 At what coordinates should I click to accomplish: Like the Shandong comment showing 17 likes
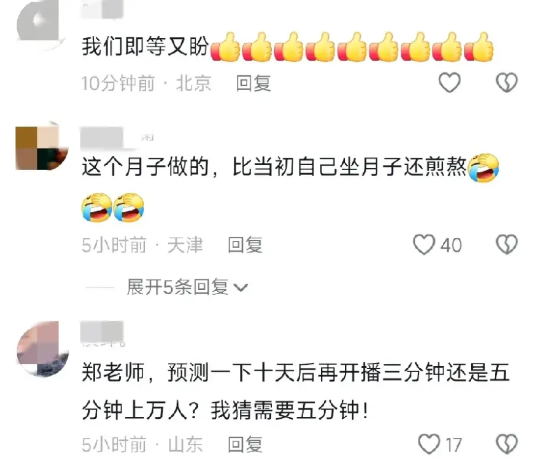429,444
